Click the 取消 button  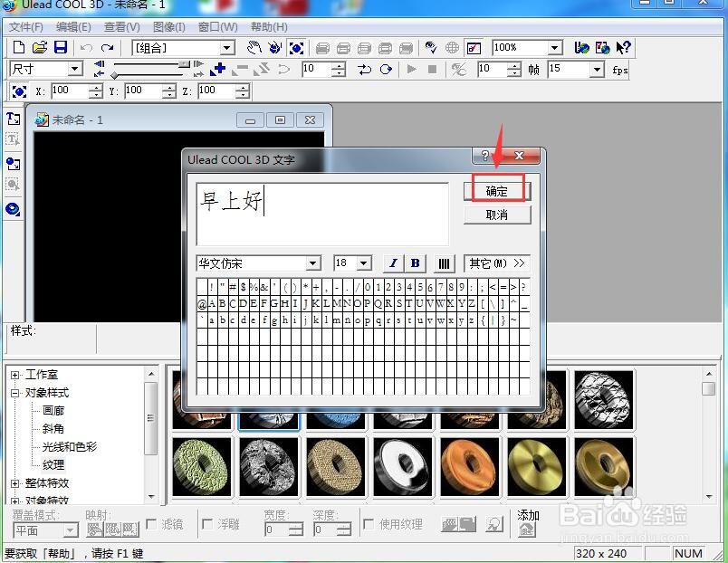point(497,215)
